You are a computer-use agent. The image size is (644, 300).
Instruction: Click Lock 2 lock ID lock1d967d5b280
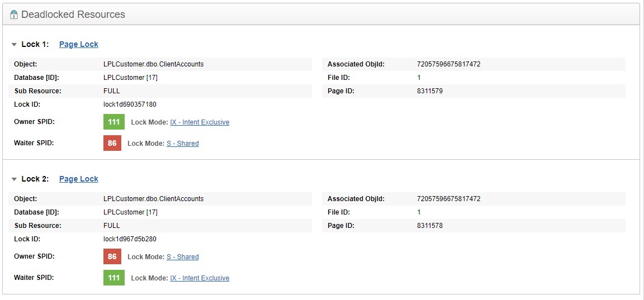(130, 239)
